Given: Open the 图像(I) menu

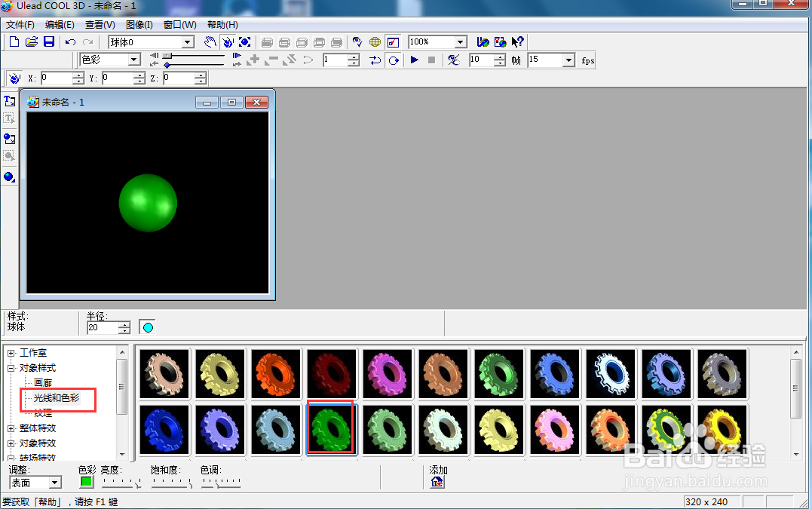Looking at the screenshot, I should 139,25.
